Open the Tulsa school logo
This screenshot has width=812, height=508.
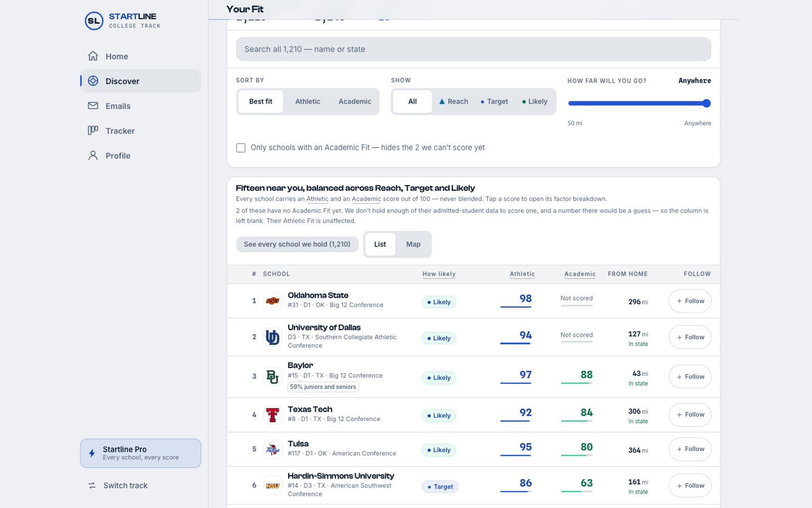point(273,450)
